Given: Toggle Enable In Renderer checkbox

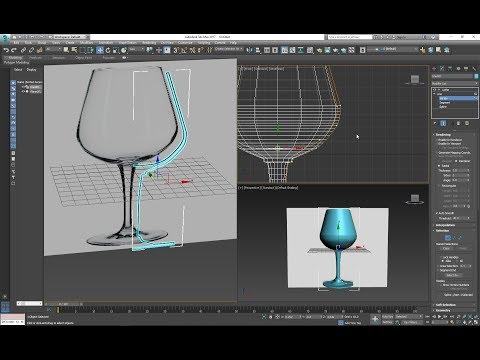Looking at the screenshot, I should (436, 140).
